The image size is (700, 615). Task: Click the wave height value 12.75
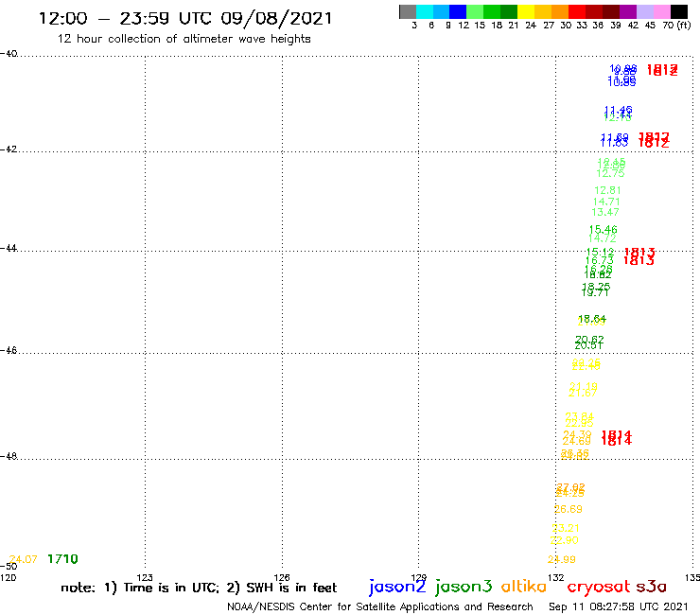(610, 173)
